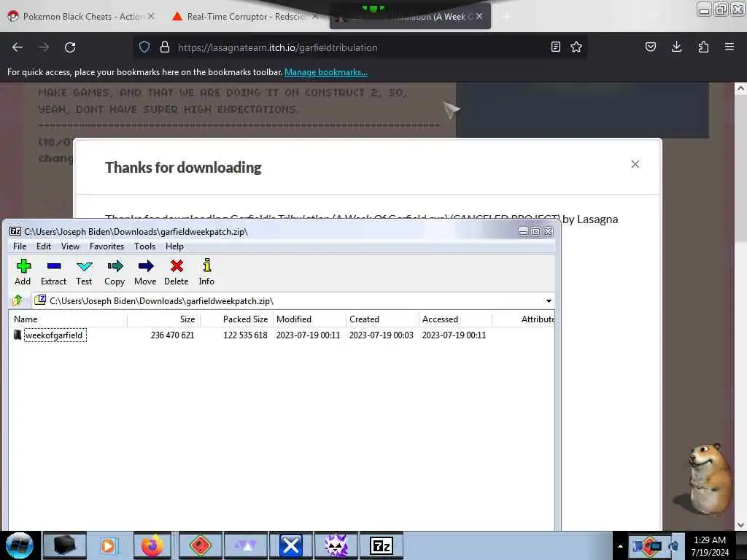The width and height of the screenshot is (747, 560).
Task: Click the Move toolbar button
Action: pyautogui.click(x=145, y=273)
